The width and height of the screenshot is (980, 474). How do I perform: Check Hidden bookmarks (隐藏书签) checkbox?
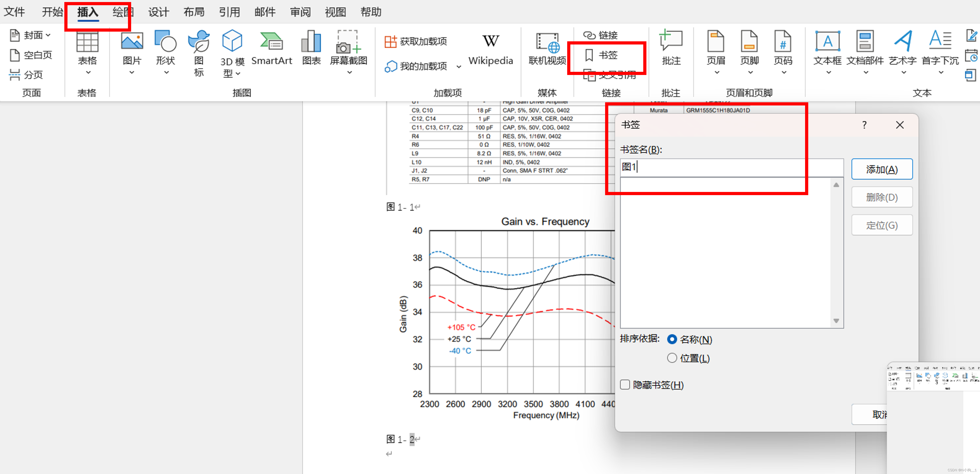click(x=625, y=385)
